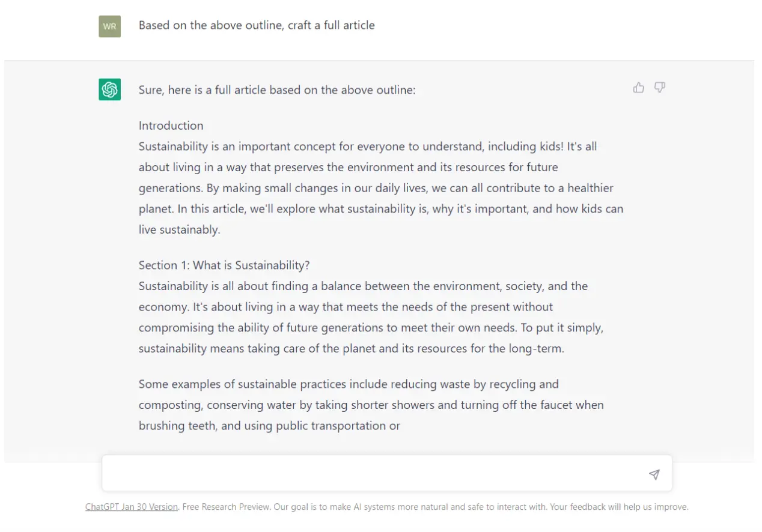Click the "Section 1: What is Sustainability?" heading
This screenshot has width=762, height=532.
pyautogui.click(x=224, y=265)
